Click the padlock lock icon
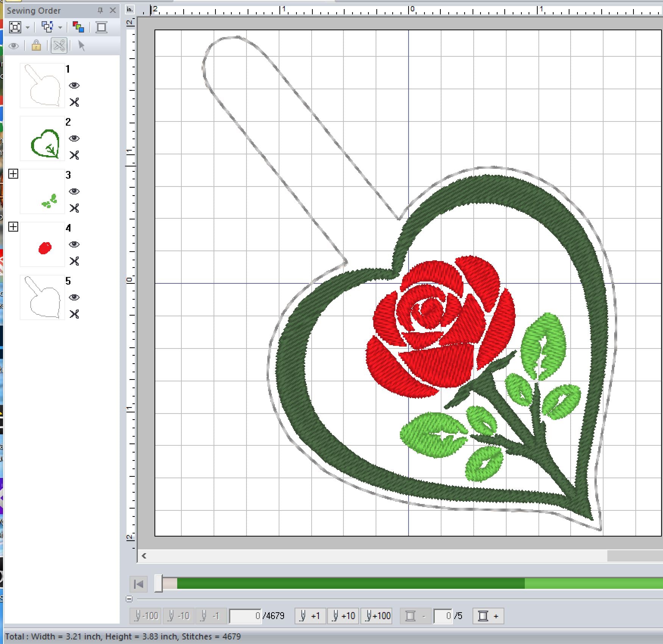 click(36, 46)
